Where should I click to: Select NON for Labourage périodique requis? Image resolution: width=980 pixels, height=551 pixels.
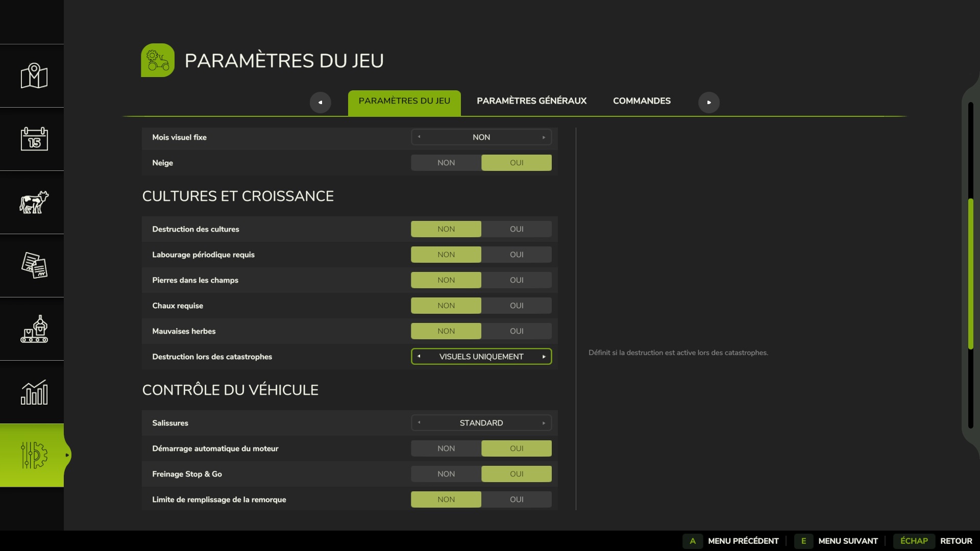coord(446,255)
